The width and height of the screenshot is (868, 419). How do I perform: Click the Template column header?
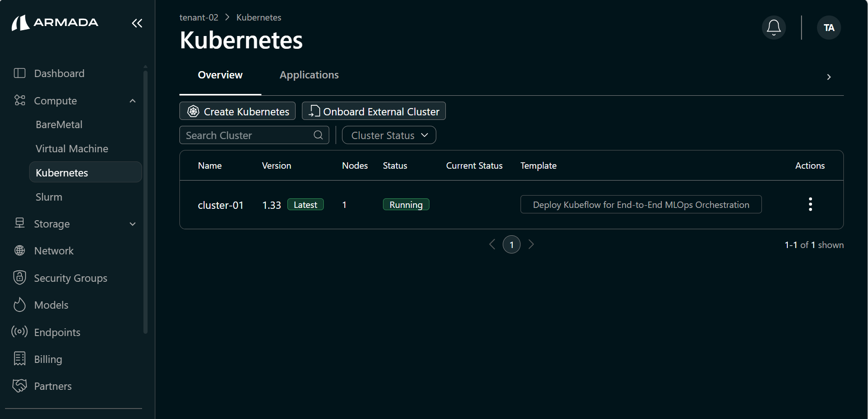pyautogui.click(x=538, y=166)
